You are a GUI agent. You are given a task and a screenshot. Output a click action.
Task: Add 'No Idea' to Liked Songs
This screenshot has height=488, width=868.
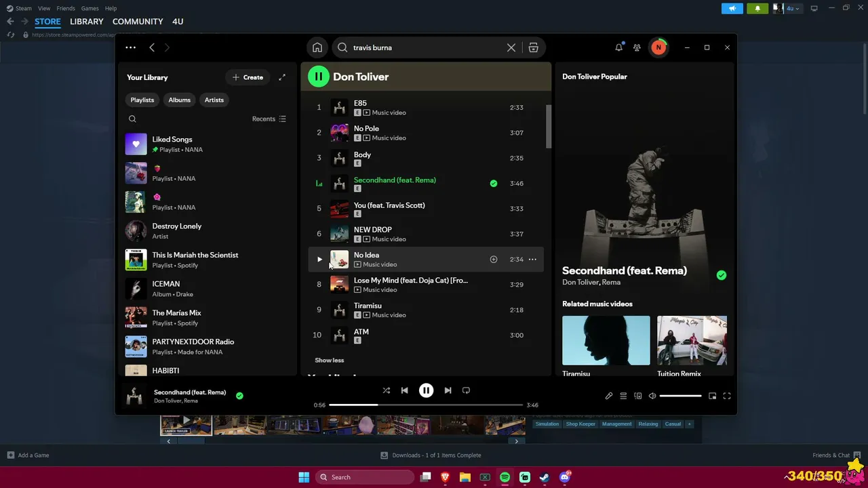494,259
